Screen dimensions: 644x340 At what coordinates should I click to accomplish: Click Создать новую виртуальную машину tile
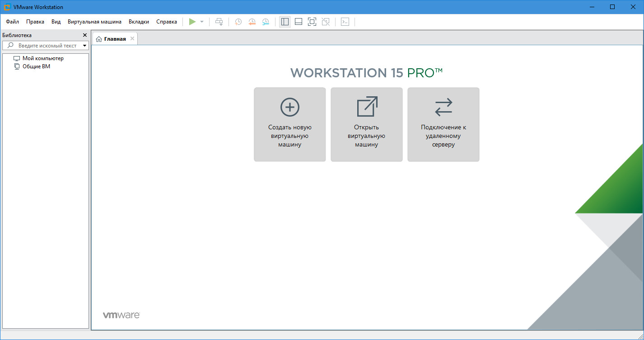tap(290, 124)
